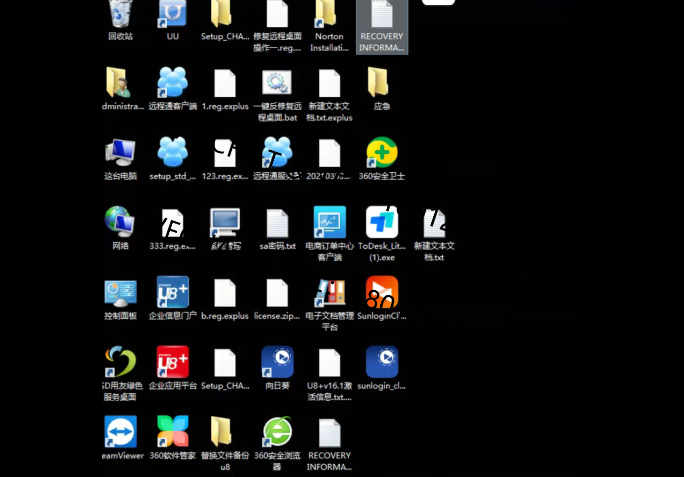Open the TeamViewer shortcut

tap(120, 432)
